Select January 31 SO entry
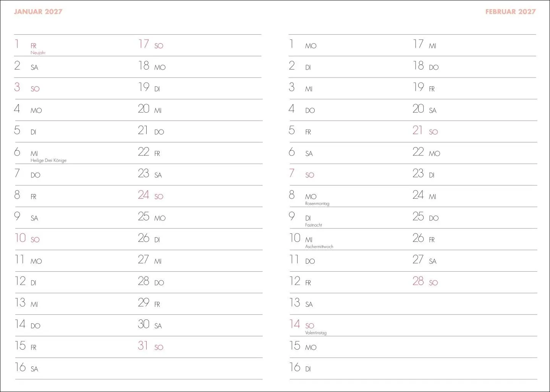 coord(200,347)
